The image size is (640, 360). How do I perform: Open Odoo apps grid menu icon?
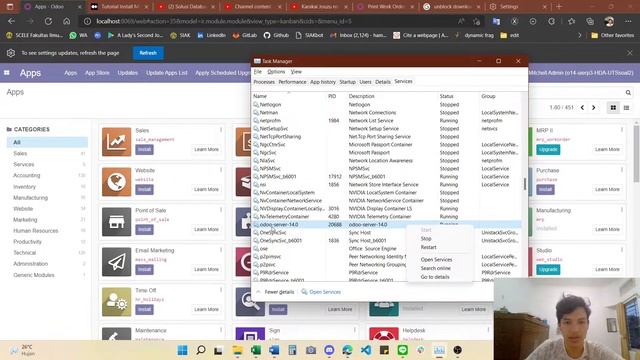point(7,73)
